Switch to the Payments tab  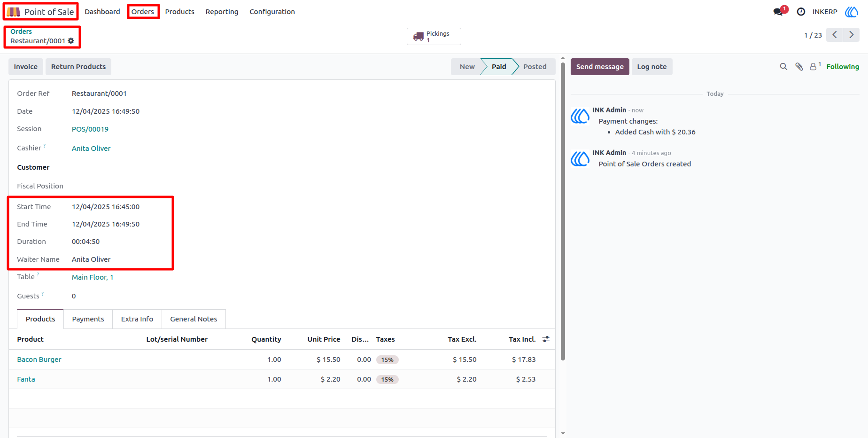tap(88, 319)
